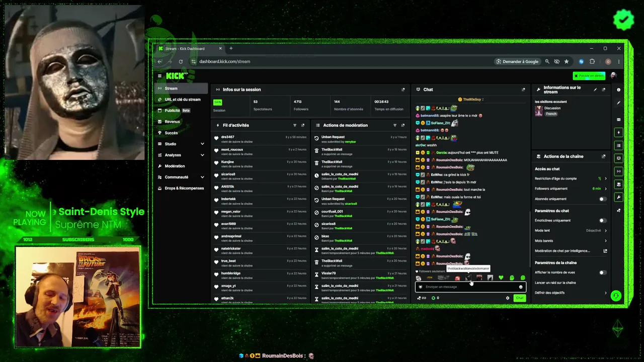Open Mots bannis settings
Viewport: 644px width, 362px height.
(x=571, y=241)
